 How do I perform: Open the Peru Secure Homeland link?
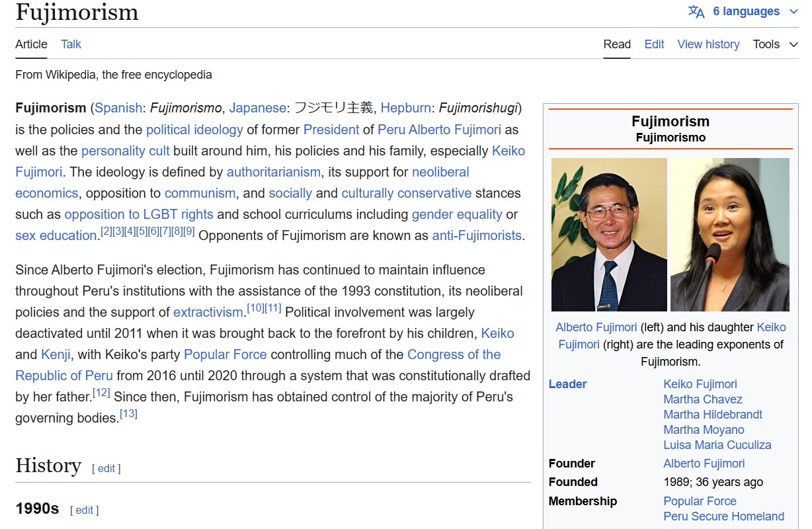(724, 516)
